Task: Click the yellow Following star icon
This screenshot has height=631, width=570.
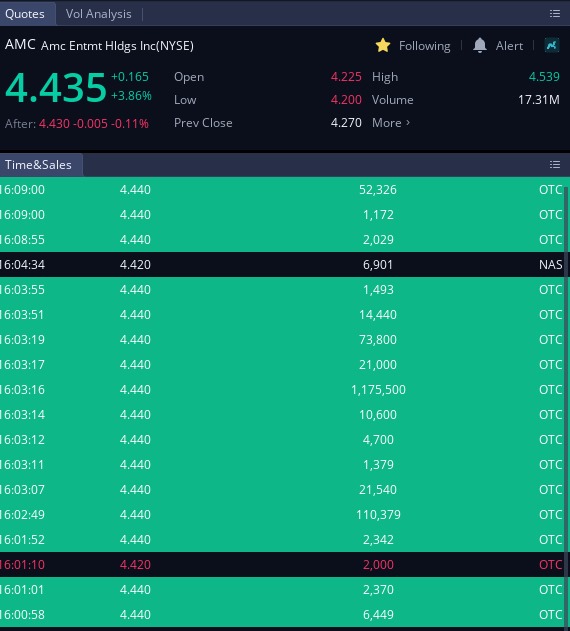Action: pyautogui.click(x=383, y=45)
